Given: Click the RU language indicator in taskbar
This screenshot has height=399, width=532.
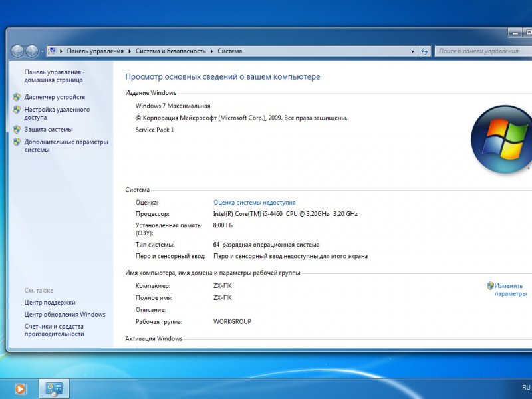Looking at the screenshot, I should click(526, 387).
